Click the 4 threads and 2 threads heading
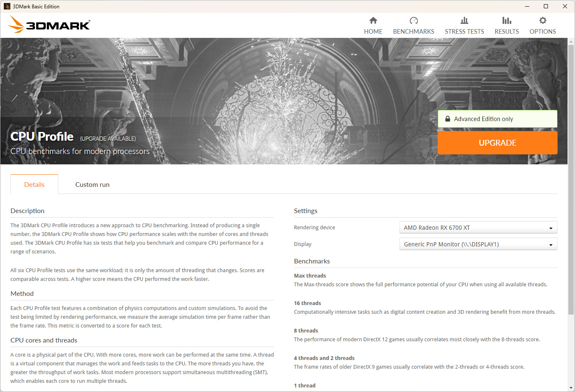The height and width of the screenshot is (392, 575). [x=324, y=358]
